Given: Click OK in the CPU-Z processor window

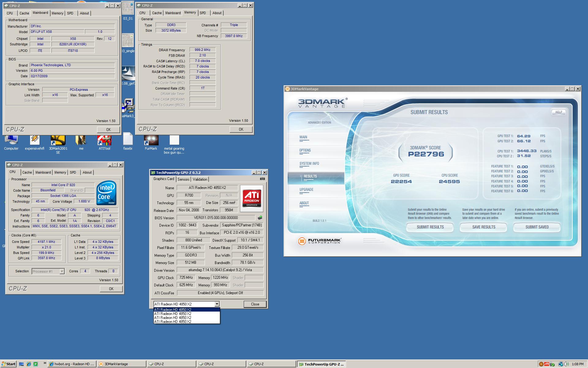Looking at the screenshot, I should tap(111, 289).
